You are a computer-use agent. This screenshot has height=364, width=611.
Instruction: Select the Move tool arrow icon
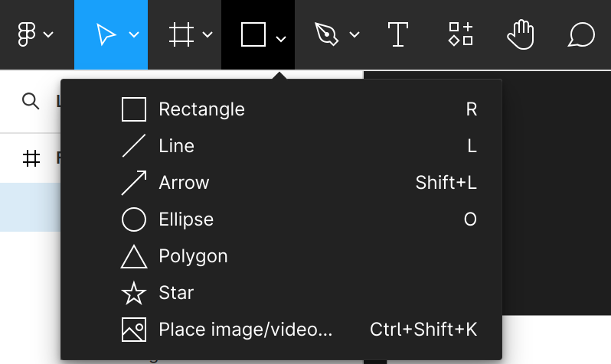tap(106, 34)
